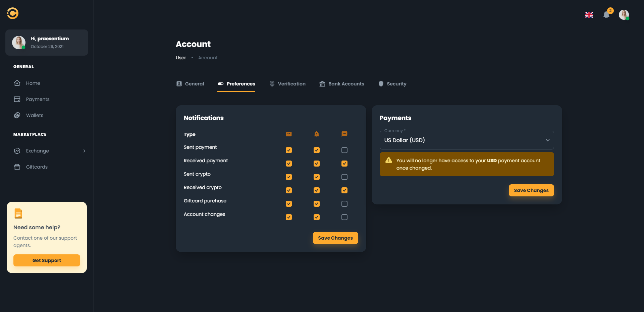
Task: Go to Payments in the sidebar
Action: [x=38, y=99]
